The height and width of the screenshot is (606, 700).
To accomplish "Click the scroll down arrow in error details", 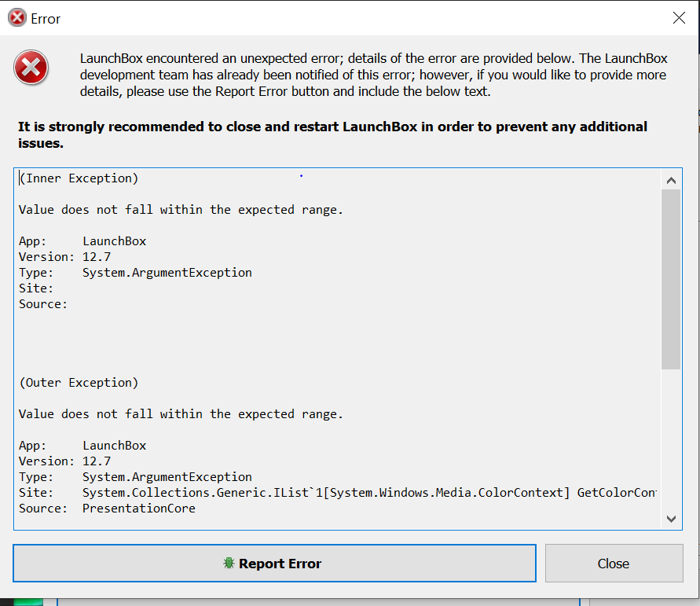I will 671,519.
